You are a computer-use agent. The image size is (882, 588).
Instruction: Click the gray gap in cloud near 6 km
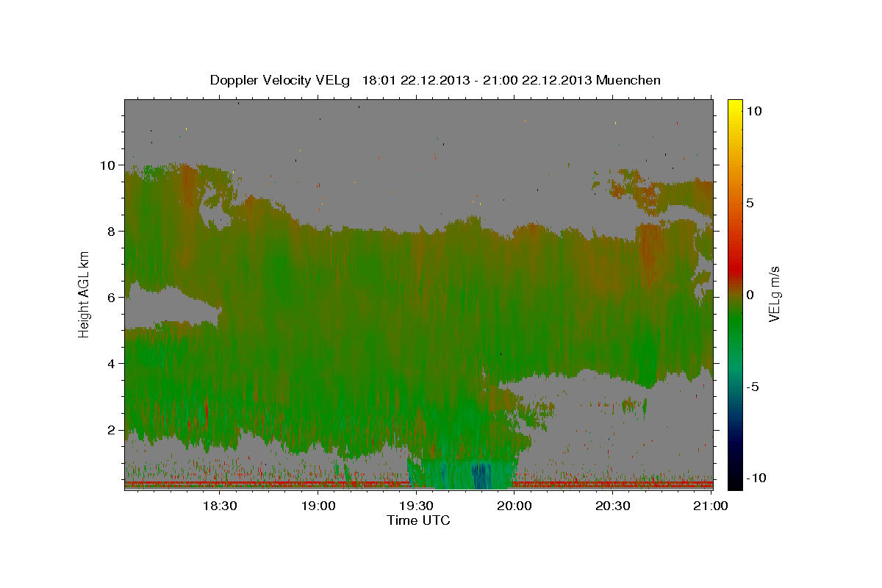(x=171, y=306)
